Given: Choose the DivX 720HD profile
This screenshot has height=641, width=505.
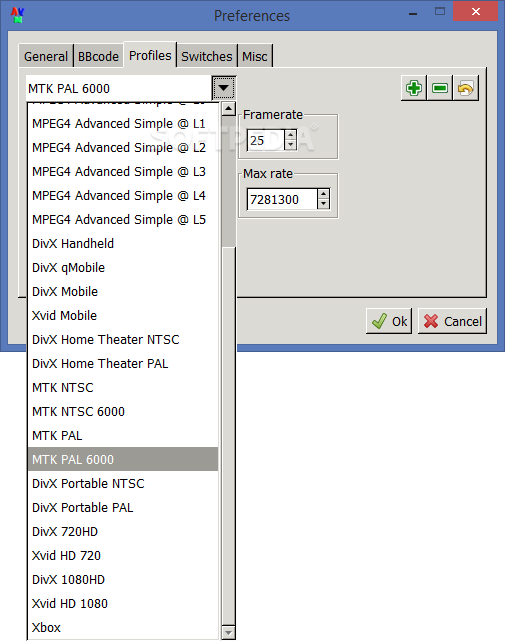Looking at the screenshot, I should click(123, 532).
